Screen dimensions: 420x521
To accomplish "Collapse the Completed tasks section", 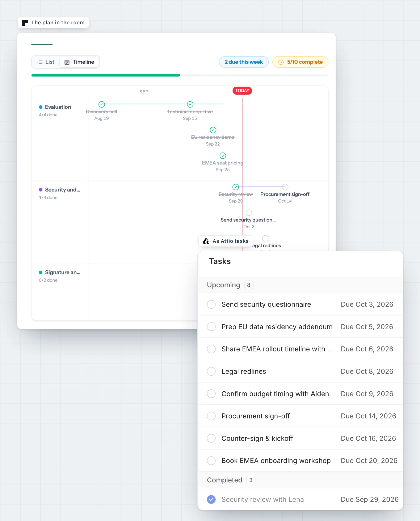I will [301, 480].
